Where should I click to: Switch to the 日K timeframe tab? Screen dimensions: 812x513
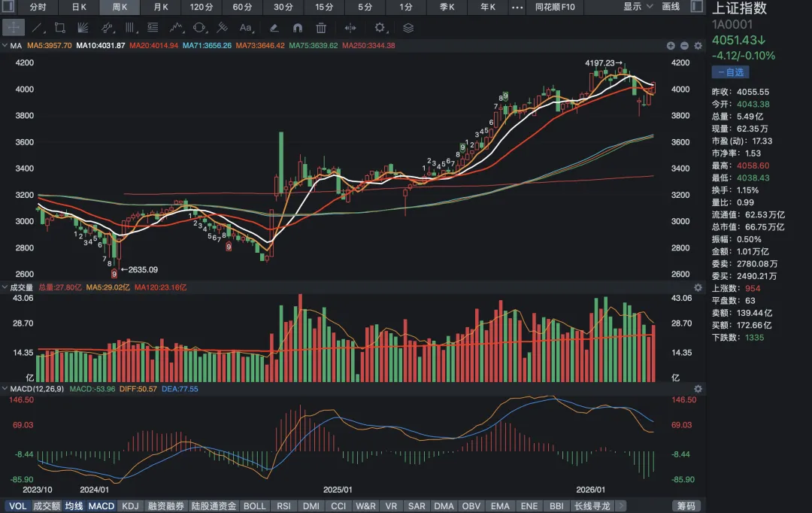[x=79, y=8]
